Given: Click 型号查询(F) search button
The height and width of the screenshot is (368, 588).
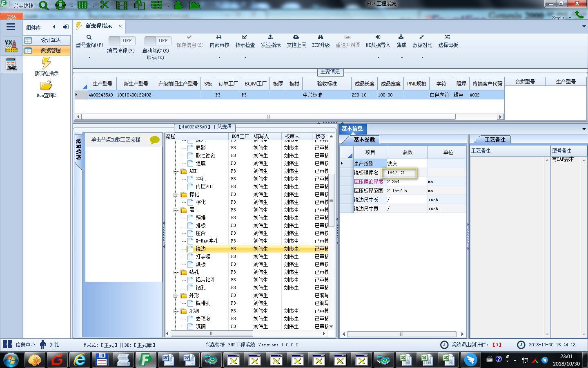Looking at the screenshot, I should pos(89,41).
